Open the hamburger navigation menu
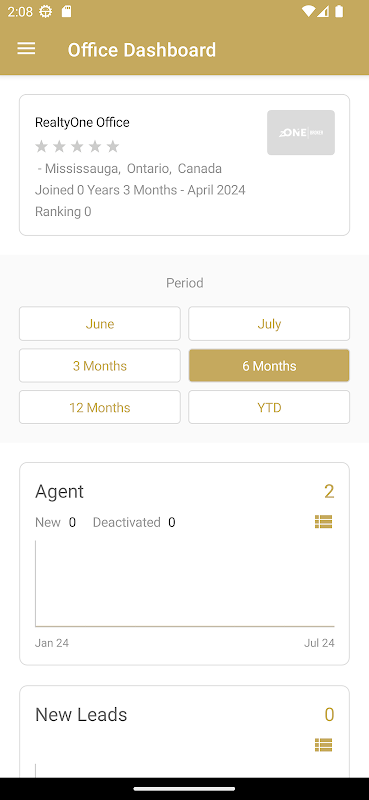The width and height of the screenshot is (369, 800). [x=26, y=48]
